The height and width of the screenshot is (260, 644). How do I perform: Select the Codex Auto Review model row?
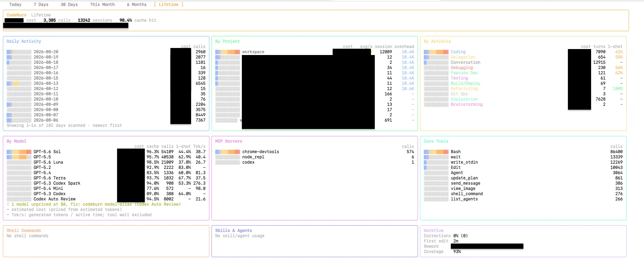tap(106, 199)
